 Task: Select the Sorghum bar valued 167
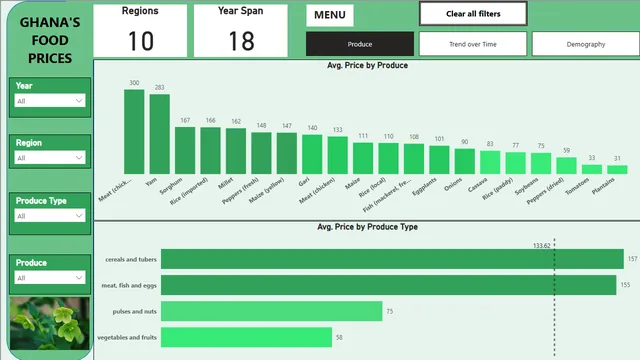185,151
